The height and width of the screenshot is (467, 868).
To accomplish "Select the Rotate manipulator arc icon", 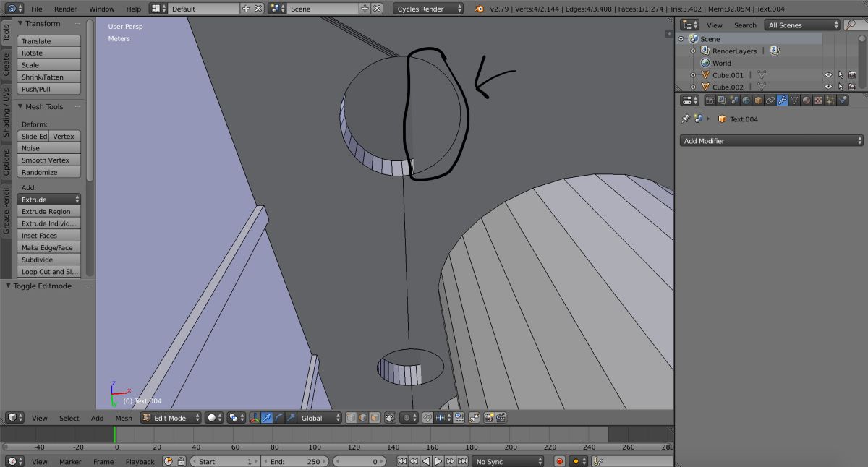I will [278, 418].
